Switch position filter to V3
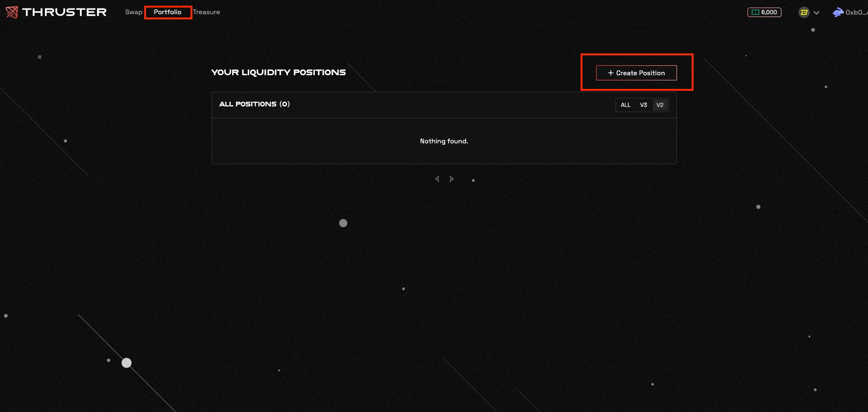The height and width of the screenshot is (412, 868). coord(643,105)
